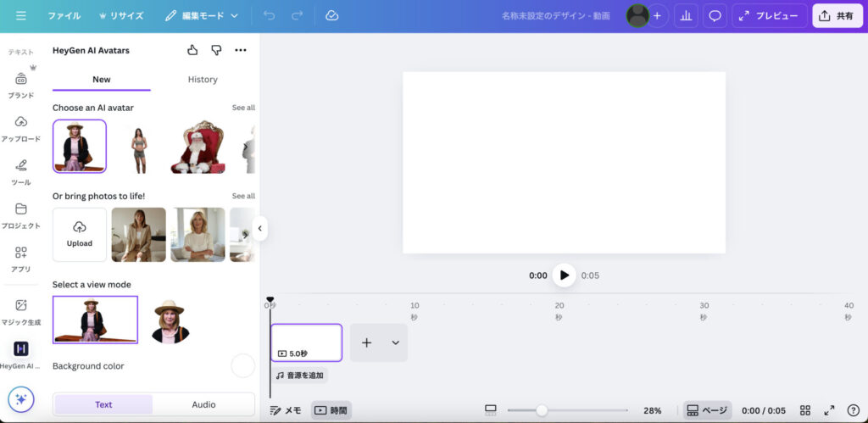Click the undo arrow icon
The image size is (868, 423).
point(269,16)
